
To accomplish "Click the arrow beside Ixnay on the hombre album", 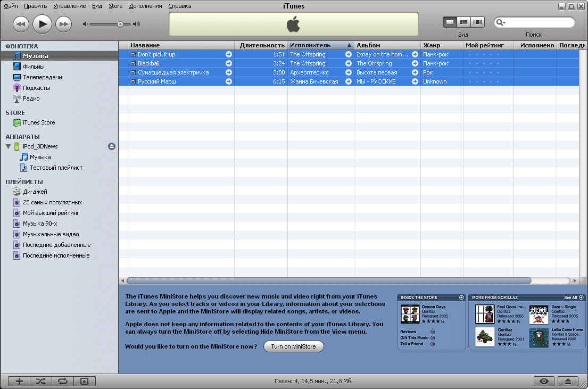I will click(415, 54).
